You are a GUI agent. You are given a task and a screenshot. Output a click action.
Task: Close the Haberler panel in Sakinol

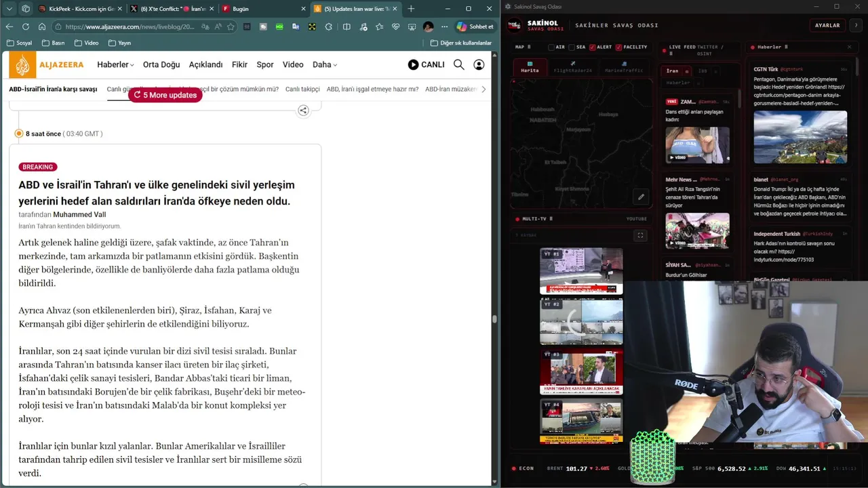point(849,47)
